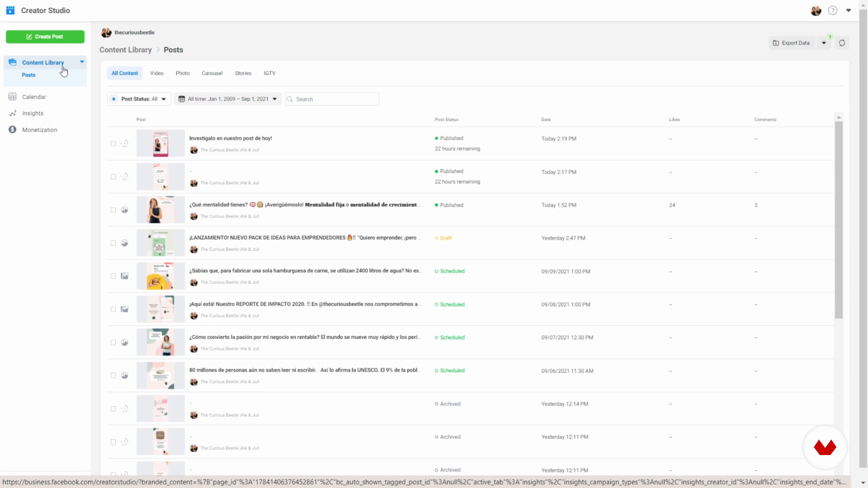Click story icon on Yesterday 12:14 PM archived row

pyautogui.click(x=125, y=408)
